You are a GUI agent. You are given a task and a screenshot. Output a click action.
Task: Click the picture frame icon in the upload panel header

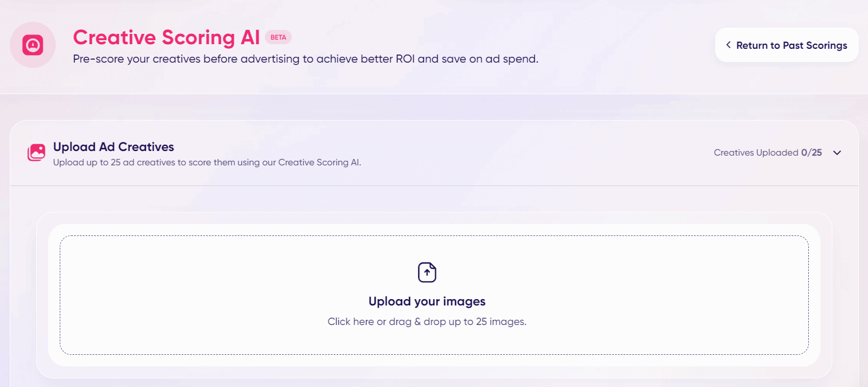tap(36, 153)
